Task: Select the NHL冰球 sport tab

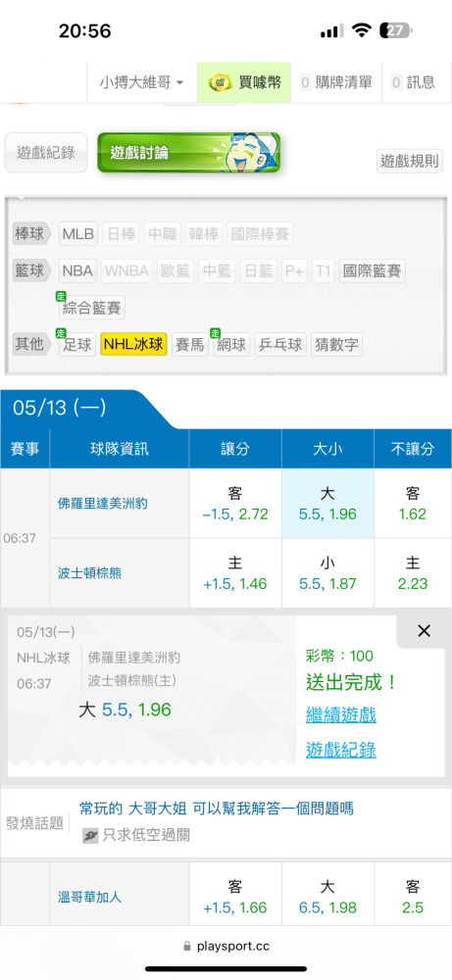Action: point(133,344)
